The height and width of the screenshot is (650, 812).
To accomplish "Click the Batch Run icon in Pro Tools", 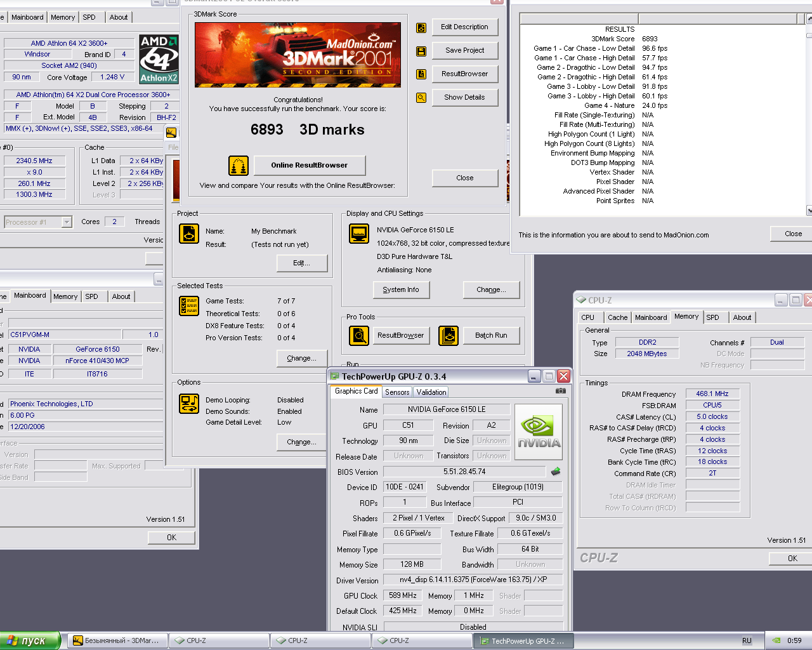I will [x=449, y=335].
